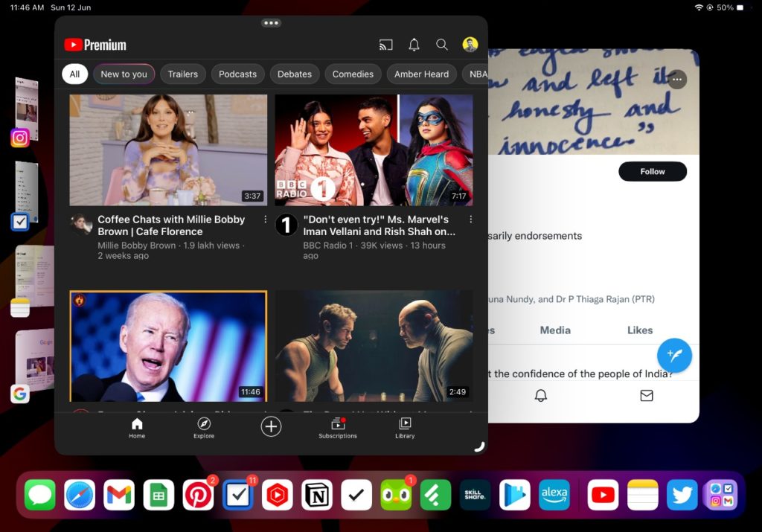Open BBC Radio 1 channel avatar
The width and height of the screenshot is (762, 532).
click(x=286, y=225)
